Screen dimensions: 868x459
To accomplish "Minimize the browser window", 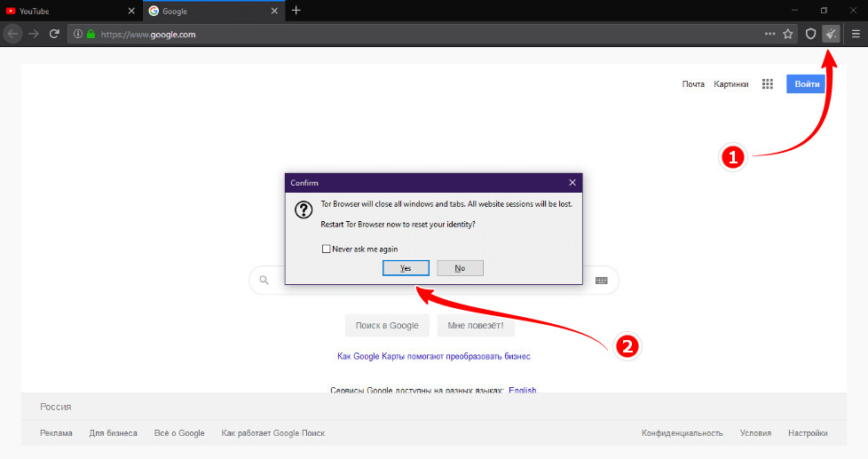I will (794, 11).
